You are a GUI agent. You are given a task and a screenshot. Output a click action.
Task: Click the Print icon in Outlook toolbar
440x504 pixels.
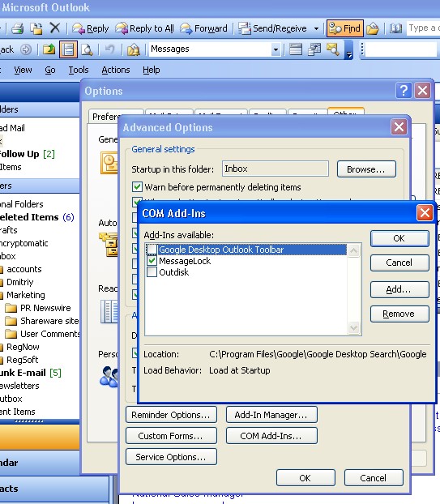coord(17,28)
